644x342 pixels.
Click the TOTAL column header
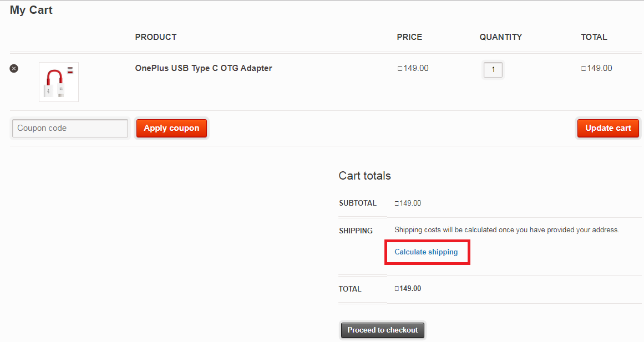tap(594, 37)
